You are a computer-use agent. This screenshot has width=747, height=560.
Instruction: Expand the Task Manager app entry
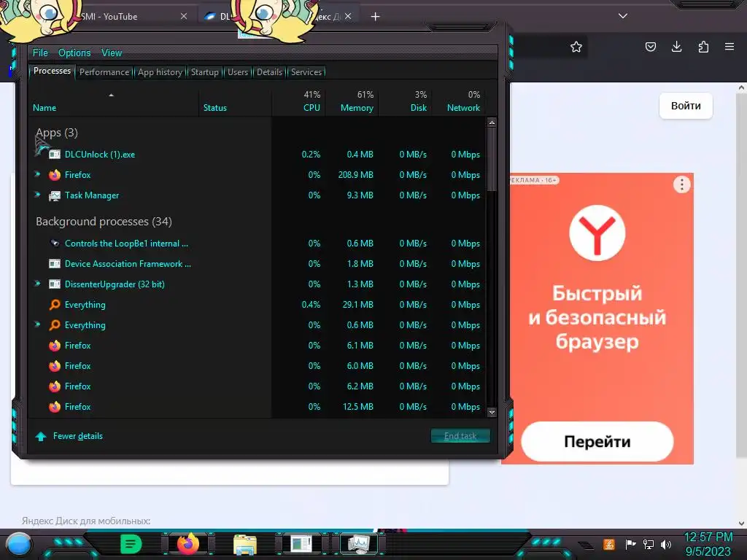(x=38, y=194)
